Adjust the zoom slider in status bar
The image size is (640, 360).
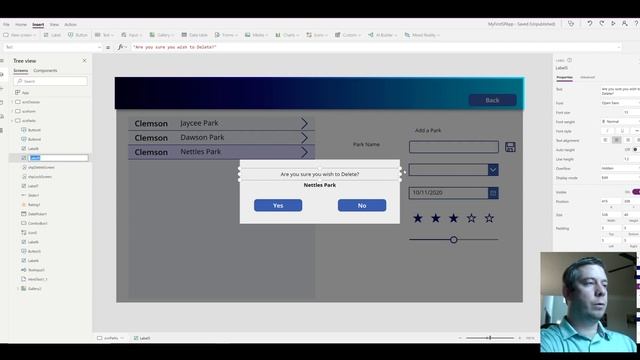coord(490,338)
